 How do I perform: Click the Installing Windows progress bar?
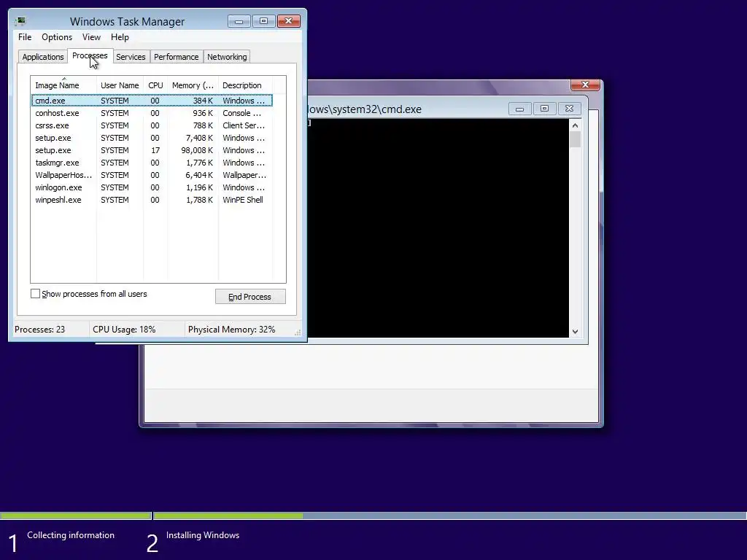pos(449,516)
